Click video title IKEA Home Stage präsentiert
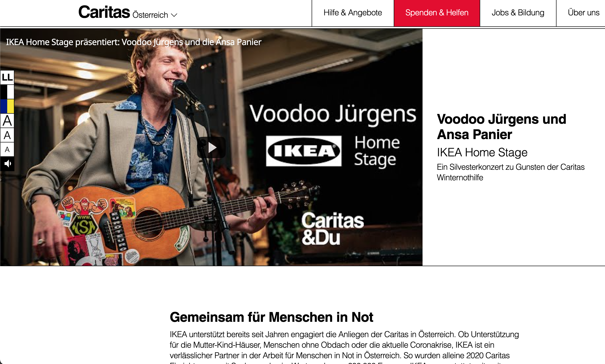This screenshot has width=605, height=364. [133, 42]
